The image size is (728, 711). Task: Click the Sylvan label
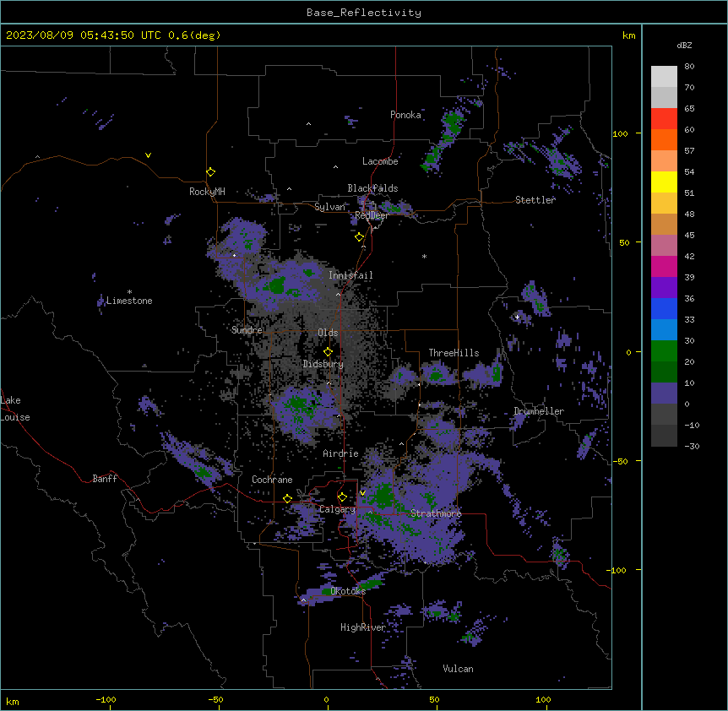(329, 207)
